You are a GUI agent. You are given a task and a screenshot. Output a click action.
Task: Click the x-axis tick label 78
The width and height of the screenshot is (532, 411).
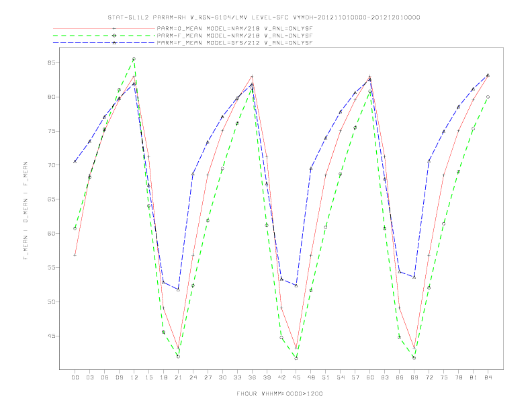(x=459, y=377)
